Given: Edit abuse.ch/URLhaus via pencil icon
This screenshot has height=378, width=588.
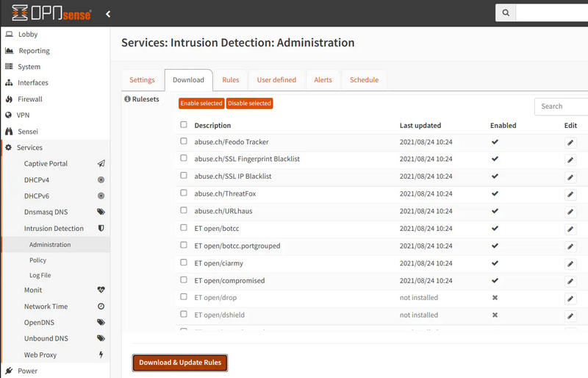Looking at the screenshot, I should click(x=570, y=212).
